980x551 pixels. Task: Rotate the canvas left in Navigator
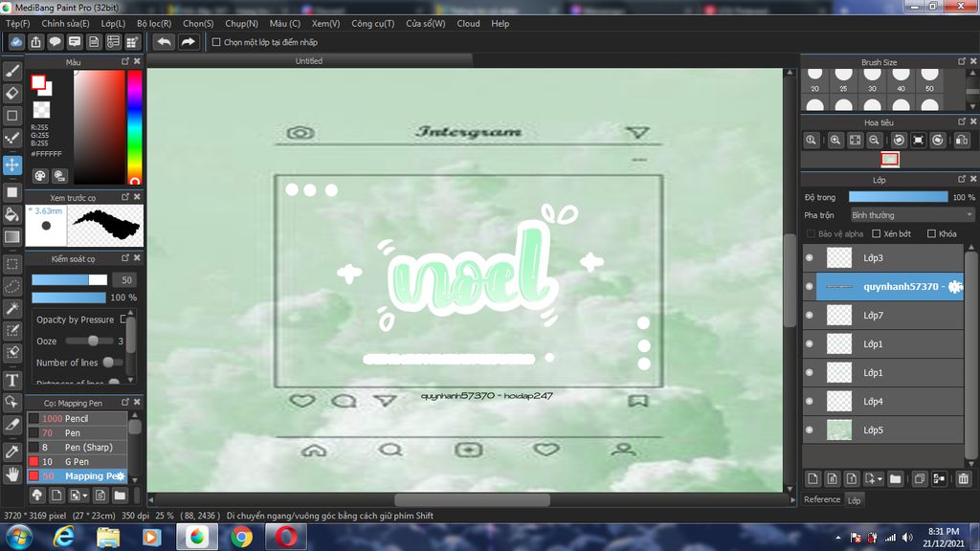point(899,140)
